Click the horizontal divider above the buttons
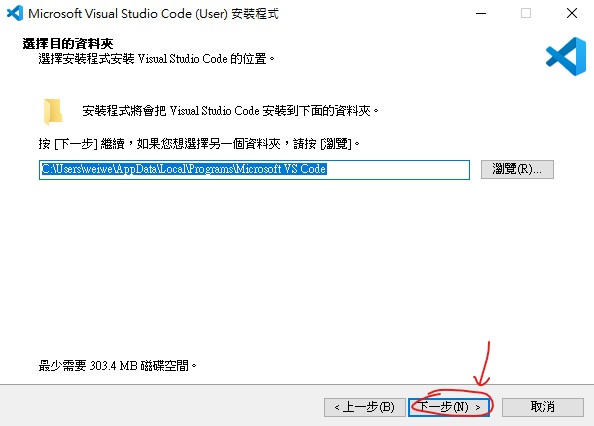The height and width of the screenshot is (426, 594). click(x=297, y=384)
